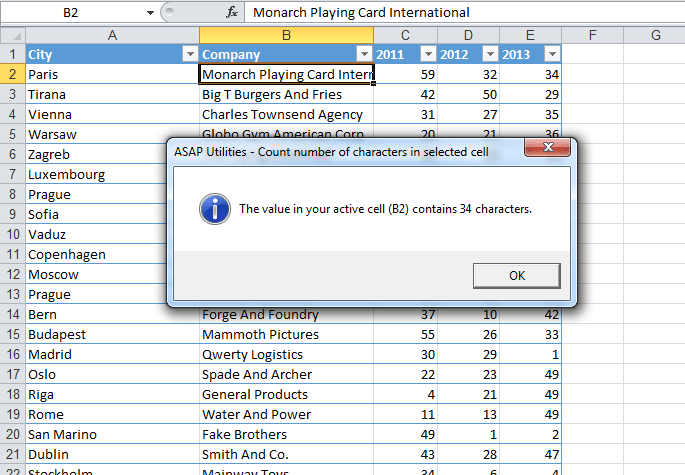The image size is (685, 475).
Task: Select the Qwerty Logistics cell
Action: click(x=286, y=355)
